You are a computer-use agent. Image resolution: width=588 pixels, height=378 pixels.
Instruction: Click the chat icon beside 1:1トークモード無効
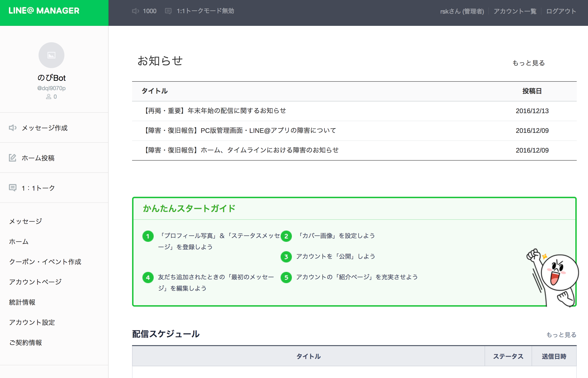pyautogui.click(x=168, y=11)
